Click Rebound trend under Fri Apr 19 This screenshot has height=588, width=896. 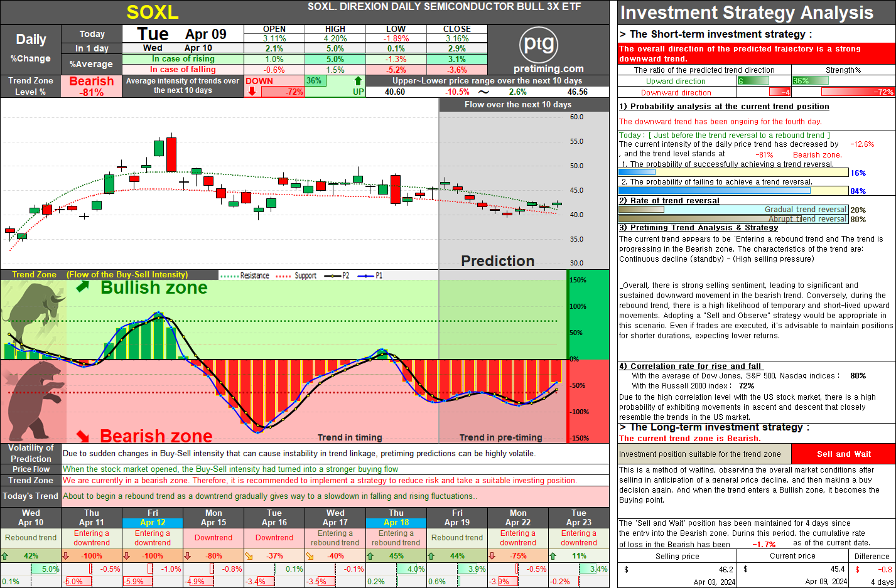[457, 538]
